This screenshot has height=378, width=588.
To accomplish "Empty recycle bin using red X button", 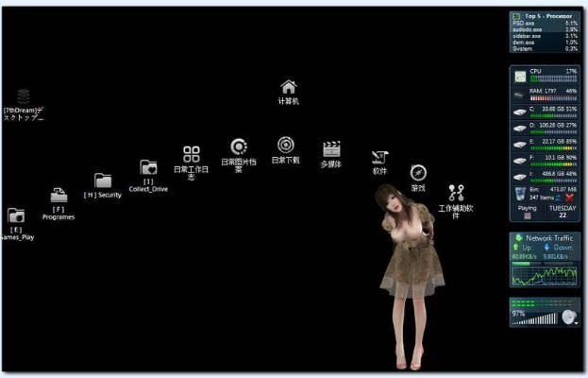I will click(568, 198).
